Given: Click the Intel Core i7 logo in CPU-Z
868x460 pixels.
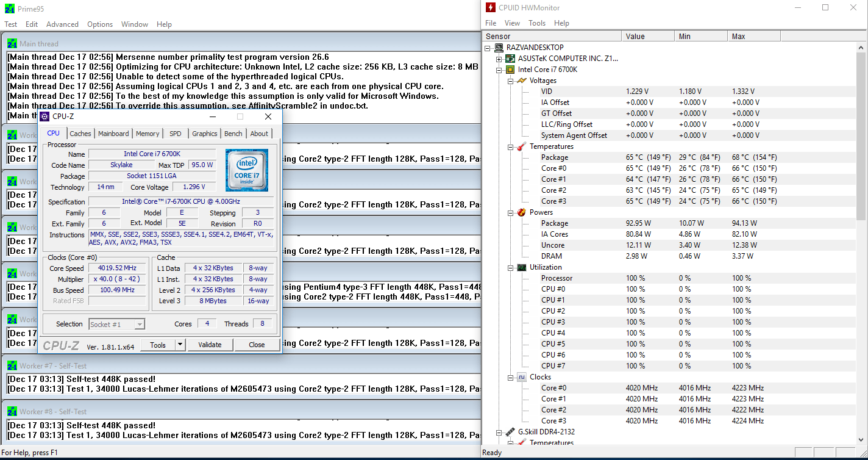Looking at the screenshot, I should (246, 170).
